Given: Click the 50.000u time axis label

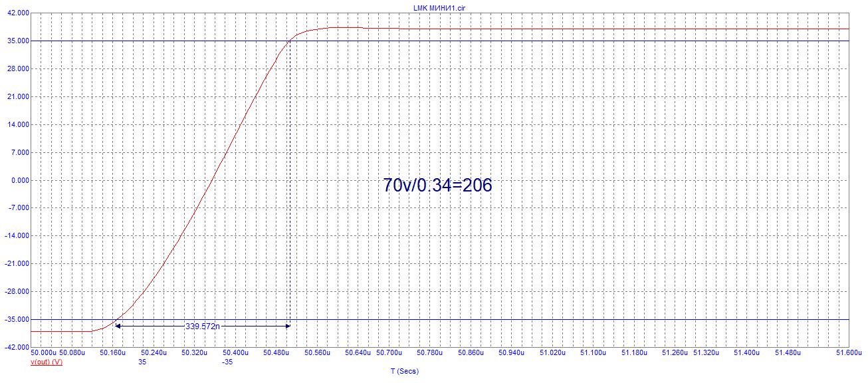Looking at the screenshot, I should (x=45, y=353).
